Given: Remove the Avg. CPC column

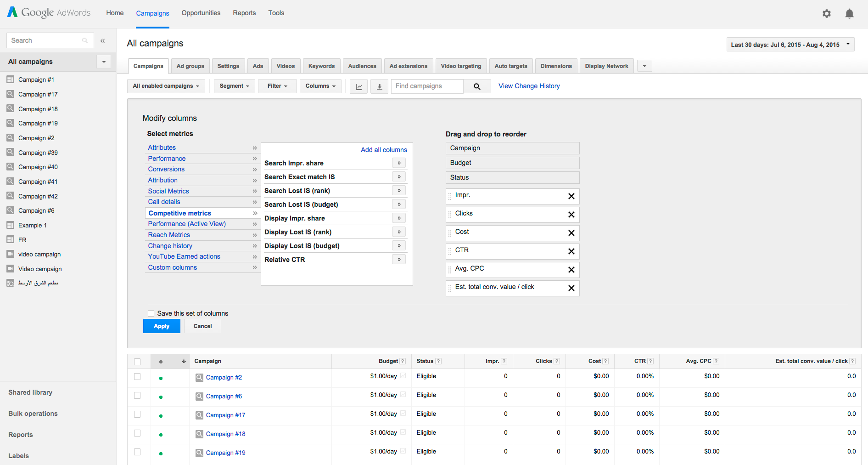Looking at the screenshot, I should [571, 270].
